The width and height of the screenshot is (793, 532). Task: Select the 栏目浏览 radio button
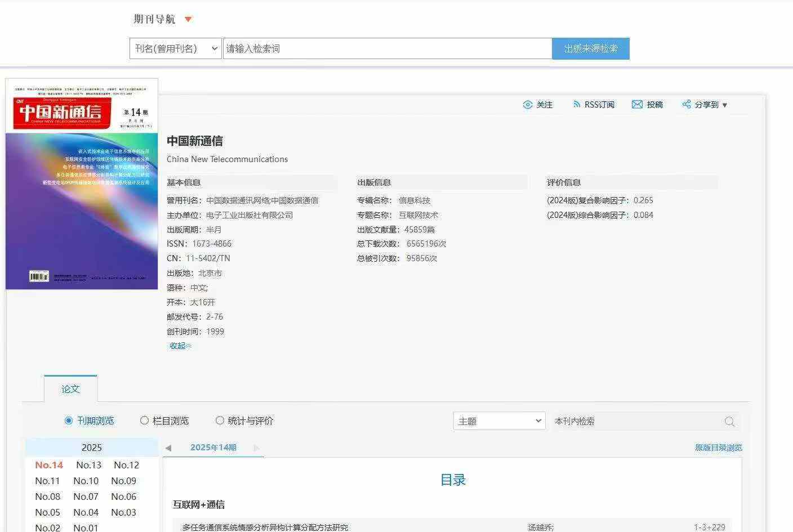(144, 421)
